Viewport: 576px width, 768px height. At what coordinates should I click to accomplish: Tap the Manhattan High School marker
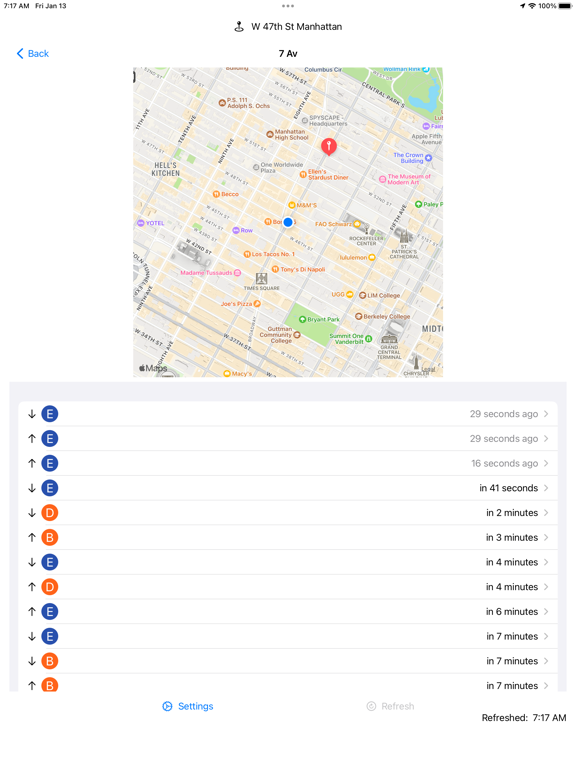coord(269,134)
